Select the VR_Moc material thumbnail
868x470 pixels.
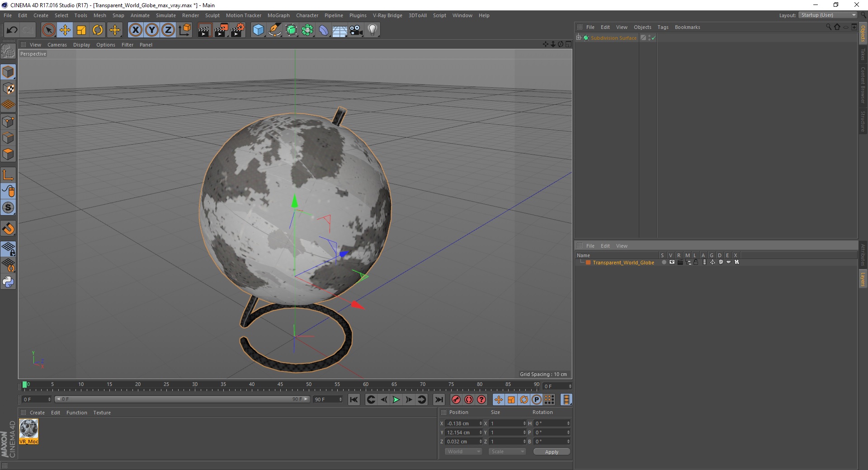click(28, 431)
